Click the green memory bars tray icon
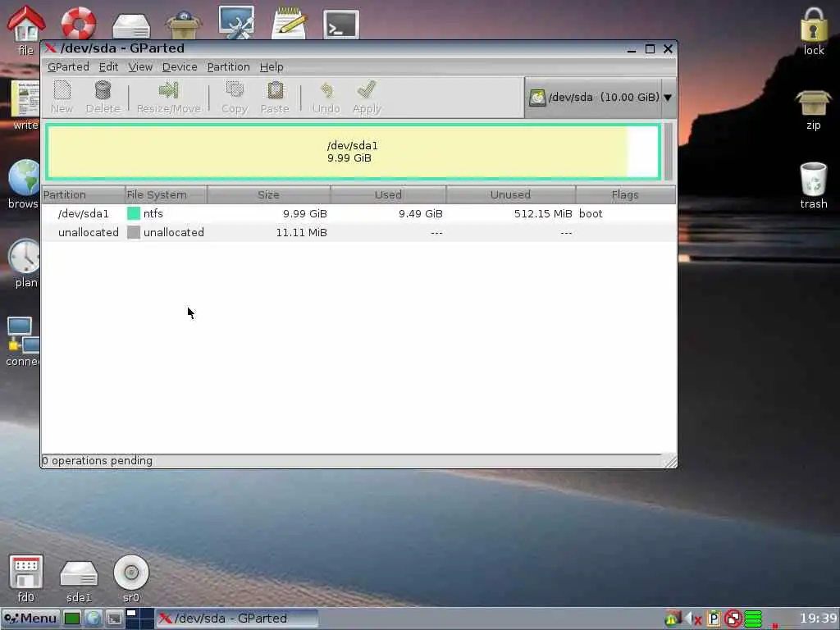 [x=753, y=619]
